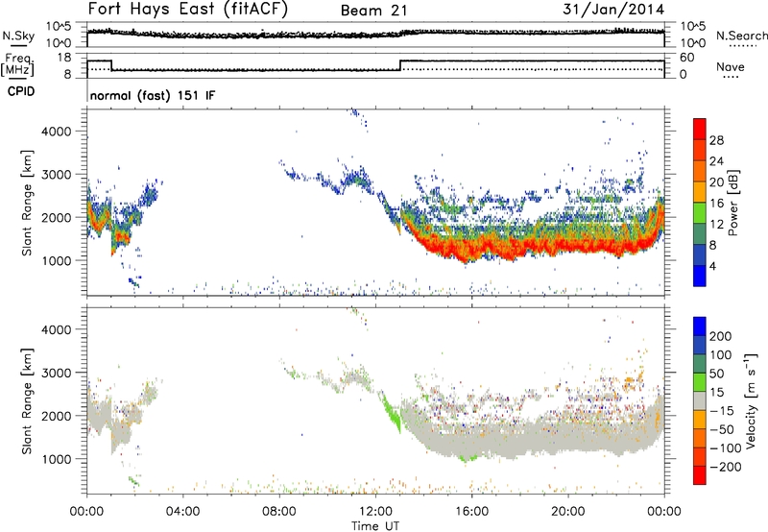This screenshot has width=768, height=532.
Task: Click the "-50" velocity colorbar label
Action: point(722,429)
